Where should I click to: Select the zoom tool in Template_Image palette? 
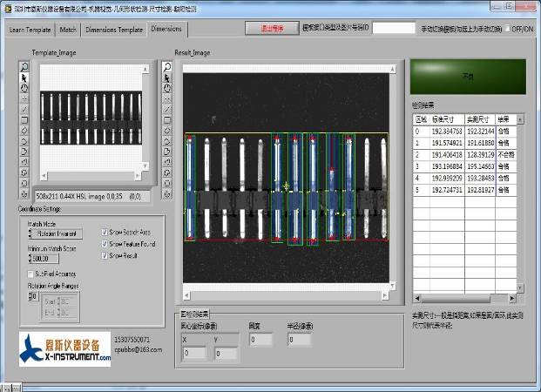pos(24,67)
